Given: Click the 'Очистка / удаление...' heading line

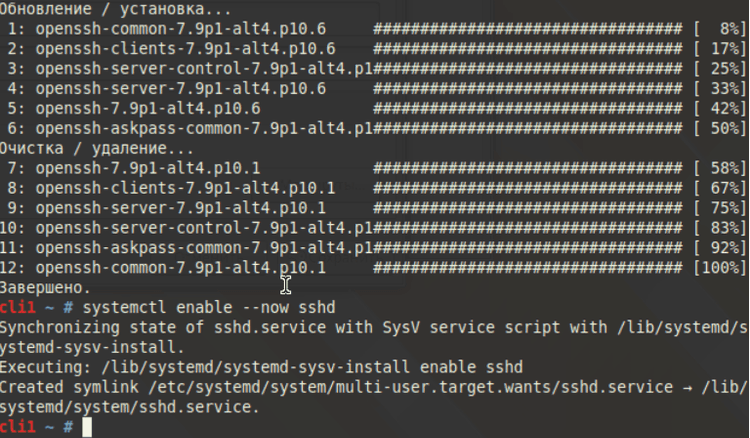Looking at the screenshot, I should tap(97, 149).
